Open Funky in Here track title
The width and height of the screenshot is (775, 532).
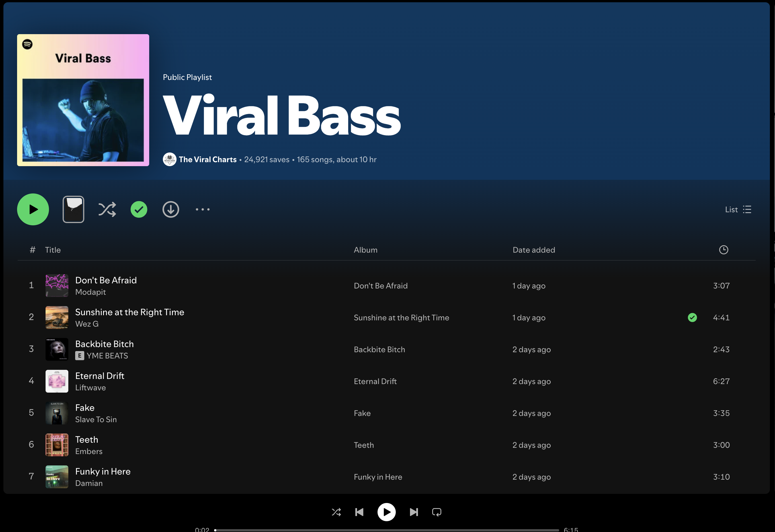click(x=103, y=471)
